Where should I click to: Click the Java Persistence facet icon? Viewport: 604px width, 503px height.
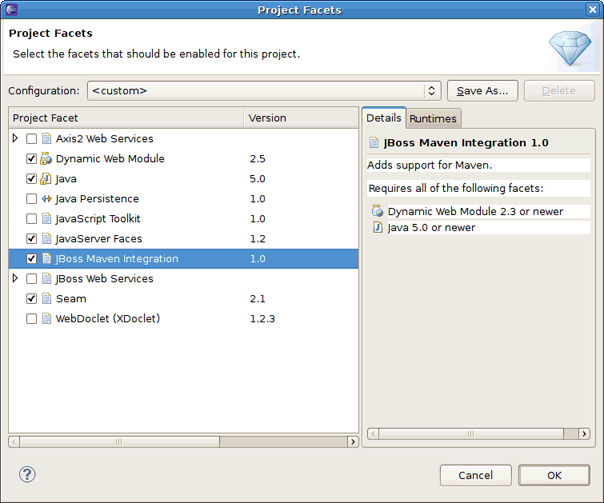pos(46,199)
